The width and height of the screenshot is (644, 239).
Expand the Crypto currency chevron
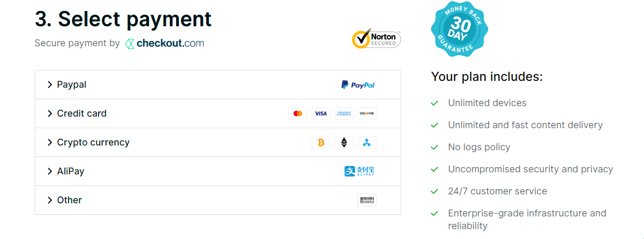click(x=50, y=142)
